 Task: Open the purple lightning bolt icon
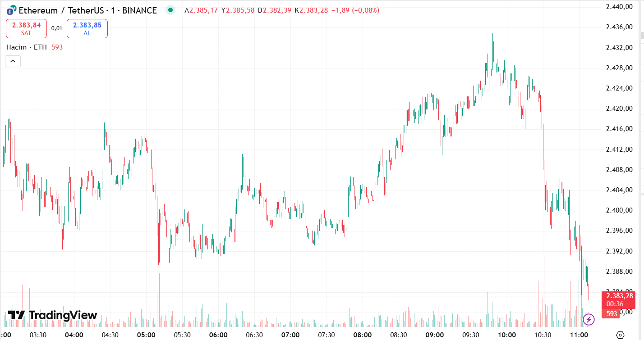click(589, 320)
